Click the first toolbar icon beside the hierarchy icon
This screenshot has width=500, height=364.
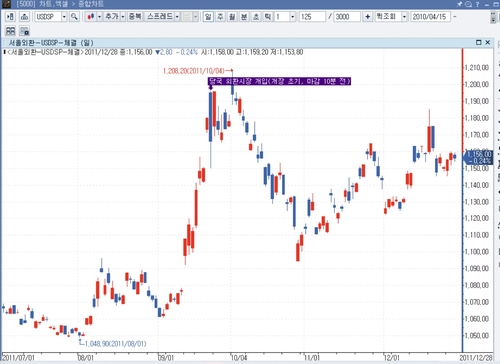click(10, 17)
